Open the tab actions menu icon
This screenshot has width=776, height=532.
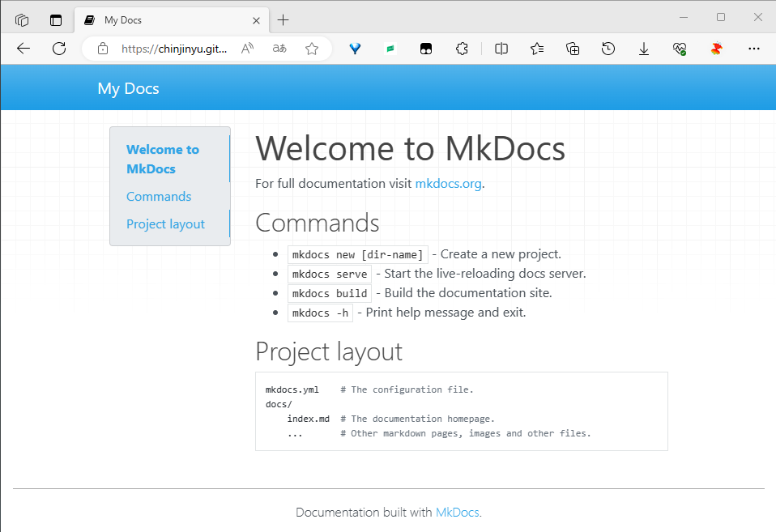pos(56,20)
